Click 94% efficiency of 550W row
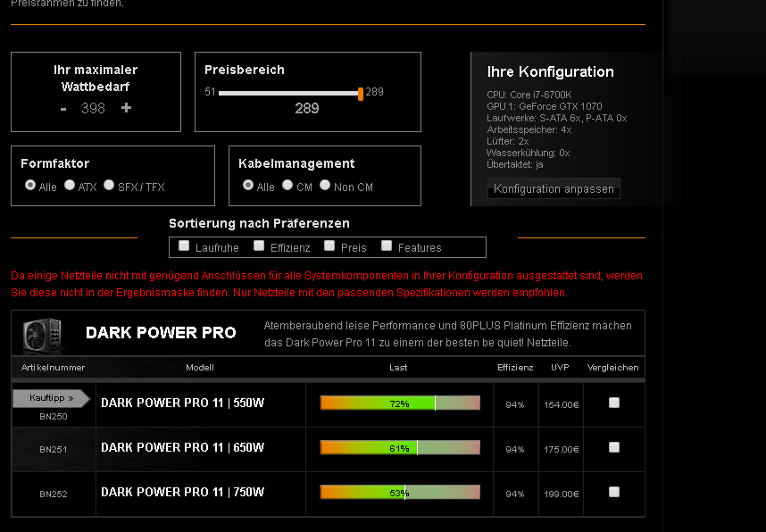Viewport: 766px width, 532px height. [x=515, y=405]
